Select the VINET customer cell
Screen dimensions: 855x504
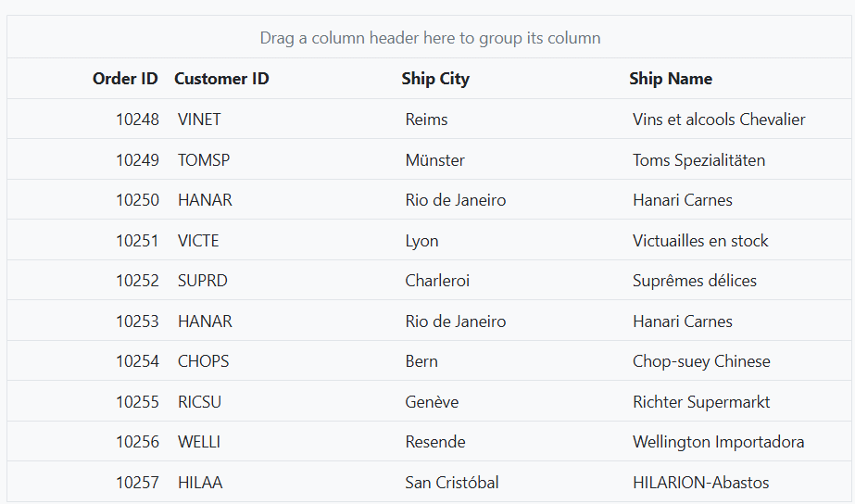[199, 120]
